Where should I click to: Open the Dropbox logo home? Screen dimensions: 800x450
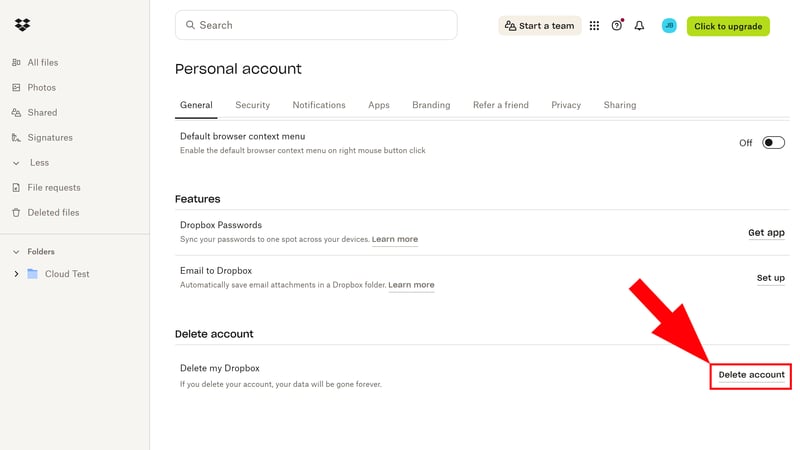point(22,24)
